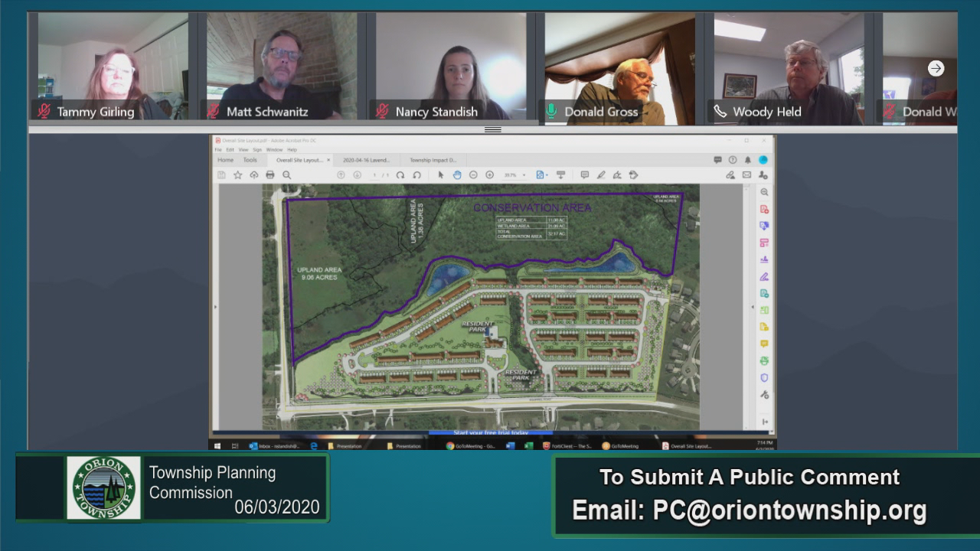Click the share link icon
The image size is (980, 551).
coord(730,175)
